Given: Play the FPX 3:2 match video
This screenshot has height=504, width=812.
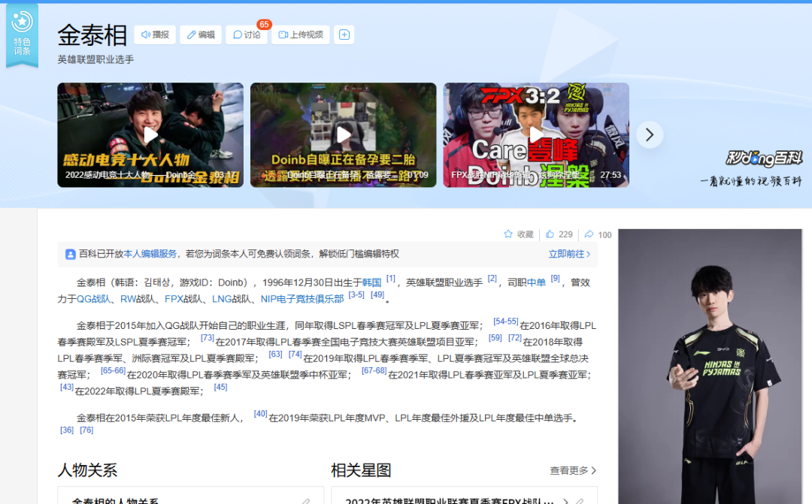Looking at the screenshot, I should point(536,135).
